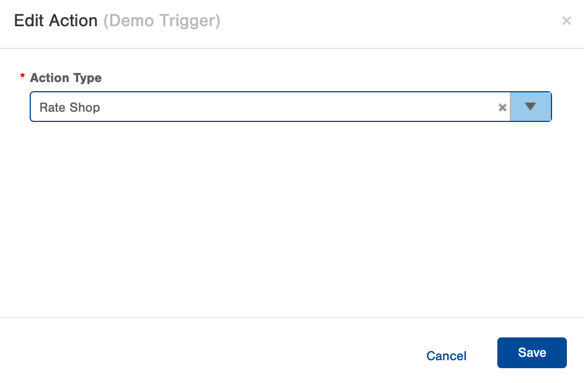Click the blue Save button
The image size is (584, 383).
coord(531,352)
